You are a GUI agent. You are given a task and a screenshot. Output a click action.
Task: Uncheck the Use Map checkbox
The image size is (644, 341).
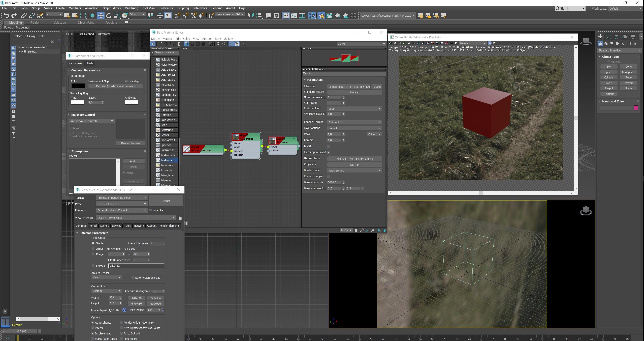(126, 81)
